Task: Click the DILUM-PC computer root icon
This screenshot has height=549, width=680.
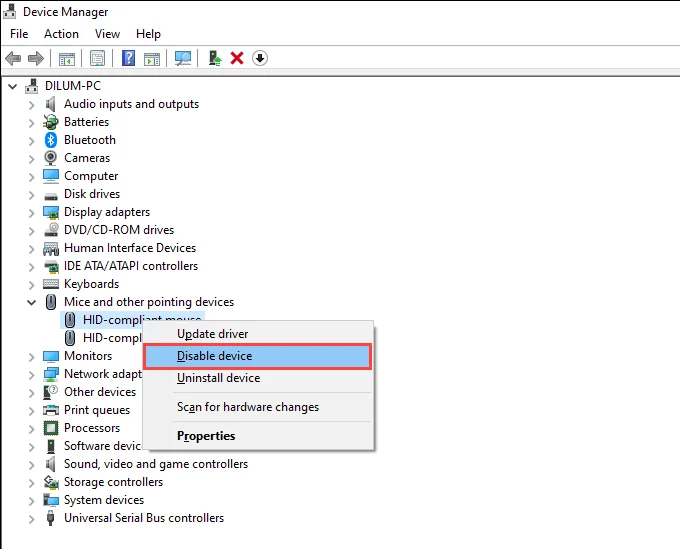Action: [31, 86]
